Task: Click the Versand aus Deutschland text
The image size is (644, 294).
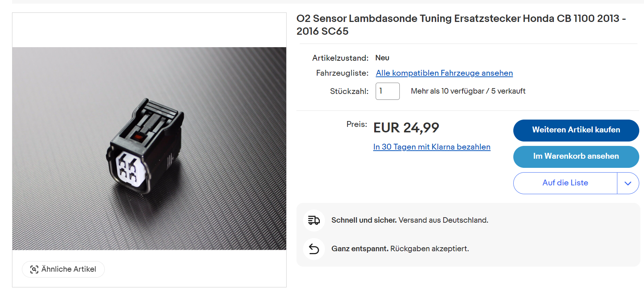Action: 443,220
